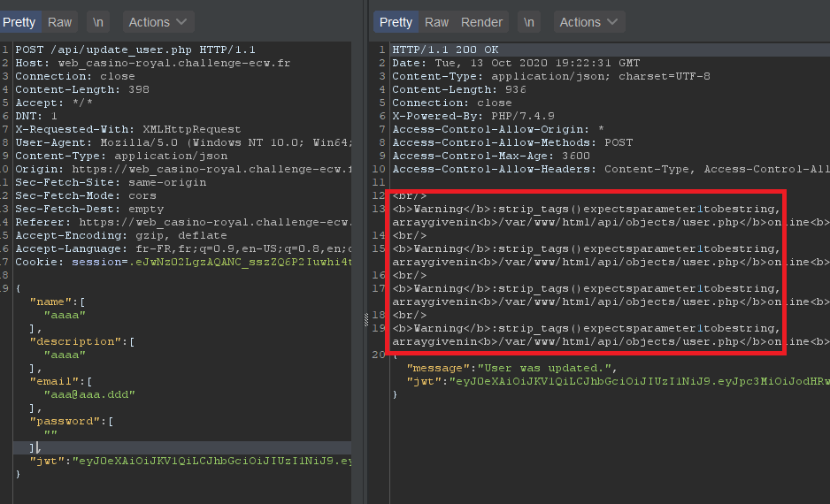The image size is (830, 504).
Task: Click the X-Requested-With: XMLHttpRequest header
Action: [128, 129]
